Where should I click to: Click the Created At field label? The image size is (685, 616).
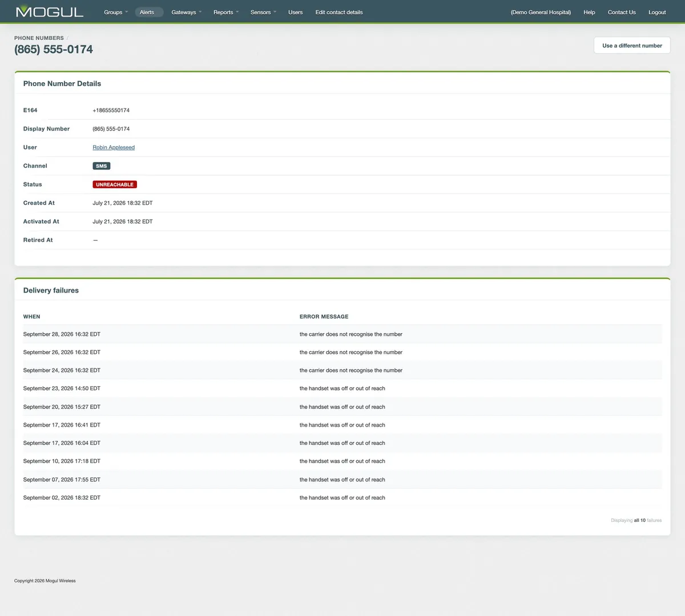(39, 203)
